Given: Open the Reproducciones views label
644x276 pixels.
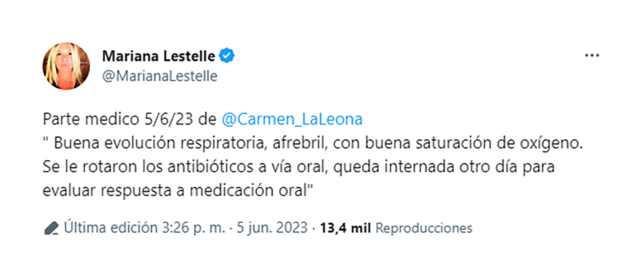Looking at the screenshot, I should pyautogui.click(x=424, y=228).
